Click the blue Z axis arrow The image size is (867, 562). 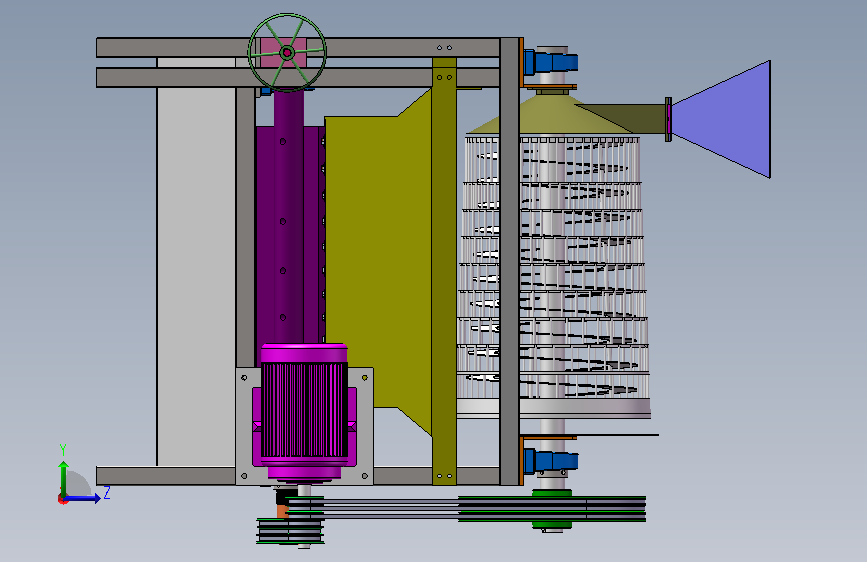(83, 498)
